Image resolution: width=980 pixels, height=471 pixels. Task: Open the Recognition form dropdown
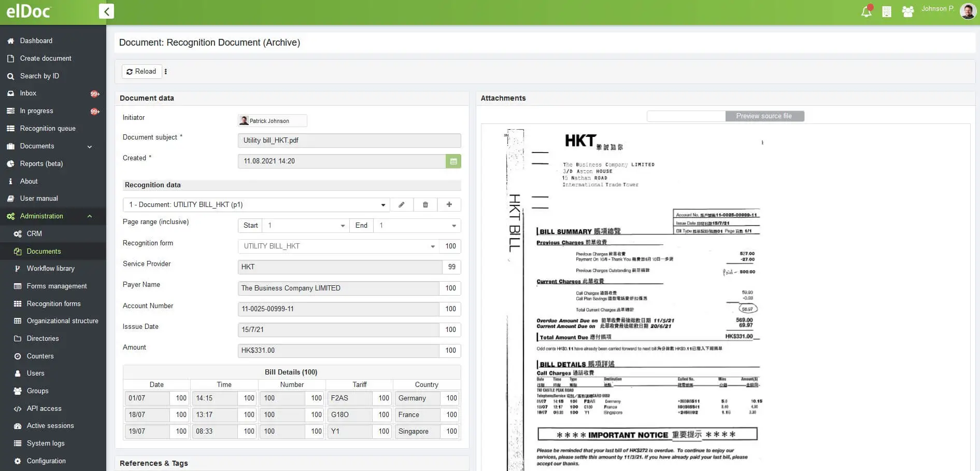(433, 246)
